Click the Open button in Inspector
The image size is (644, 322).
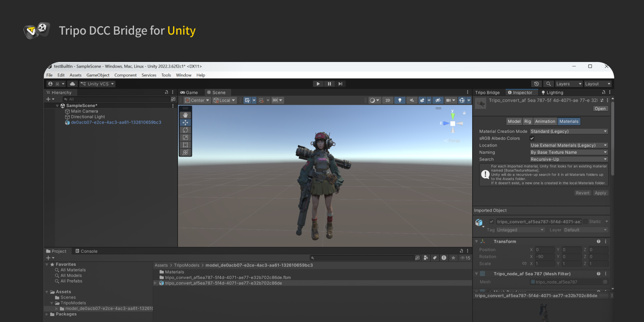tap(600, 109)
